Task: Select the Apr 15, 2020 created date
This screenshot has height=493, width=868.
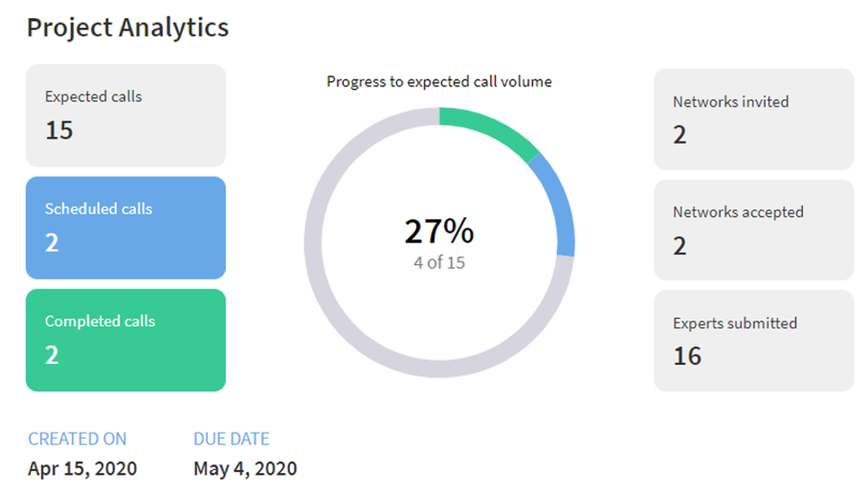Action: tap(82, 468)
